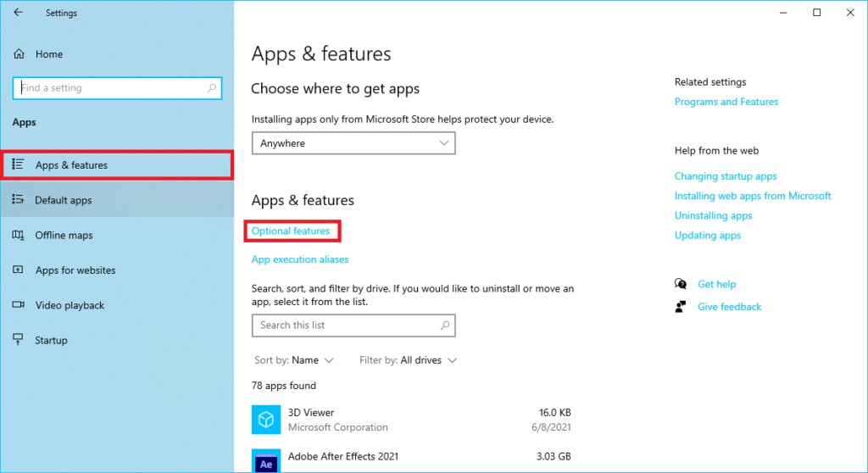Close the Settings window

tap(850, 12)
